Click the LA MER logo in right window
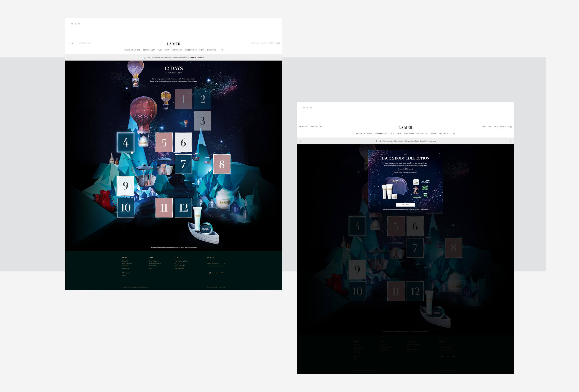Viewport: 579px width, 392px height. [x=405, y=127]
